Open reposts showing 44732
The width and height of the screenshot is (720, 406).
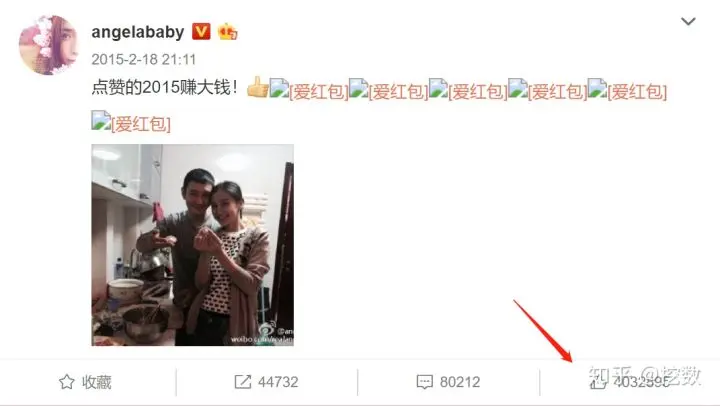tap(266, 382)
